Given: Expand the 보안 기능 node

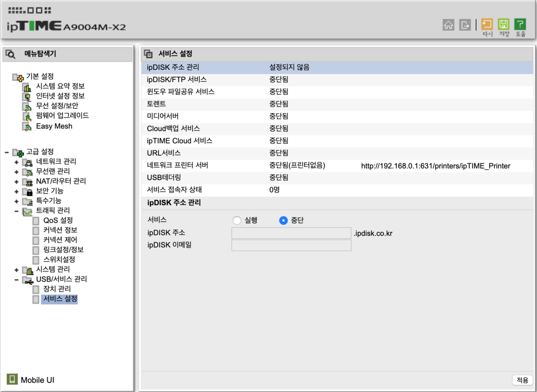Looking at the screenshot, I should (x=17, y=191).
